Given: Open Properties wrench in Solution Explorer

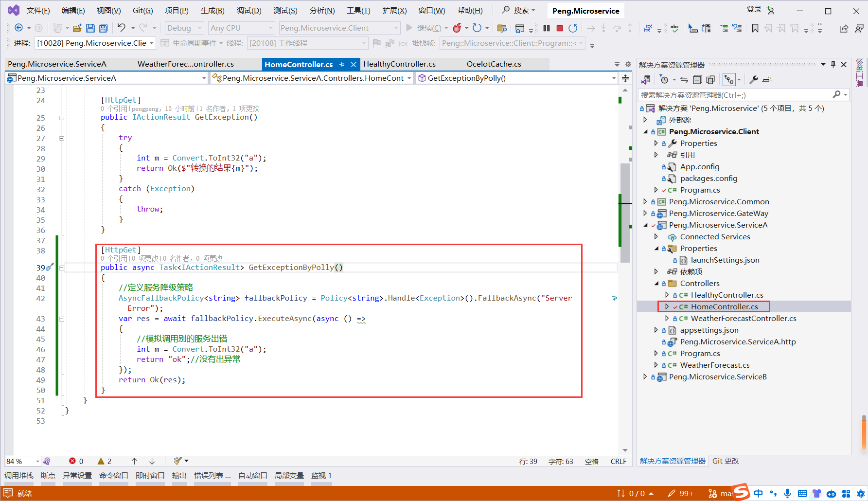Looking at the screenshot, I should click(x=754, y=79).
